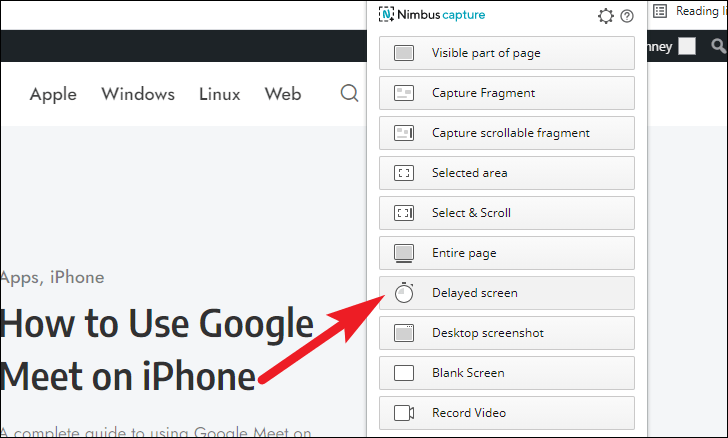This screenshot has width=728, height=438.
Task: Click the Visible part of page icon
Action: coord(404,53)
